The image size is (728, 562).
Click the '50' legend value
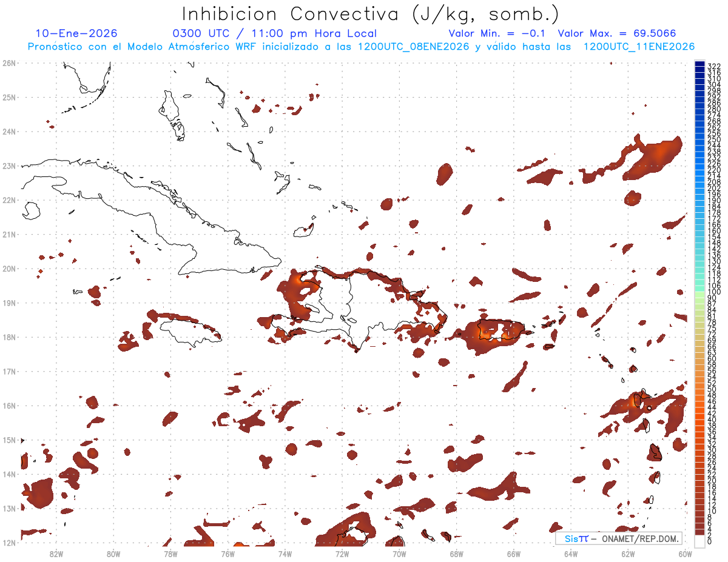[712, 389]
